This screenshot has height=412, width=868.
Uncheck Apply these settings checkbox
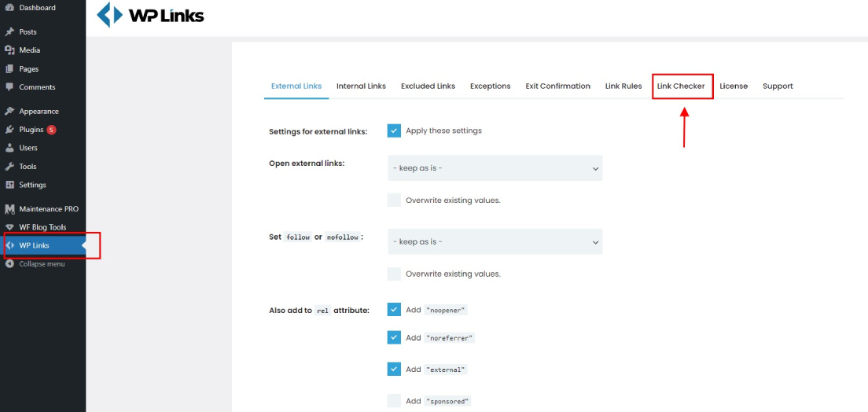coord(394,131)
